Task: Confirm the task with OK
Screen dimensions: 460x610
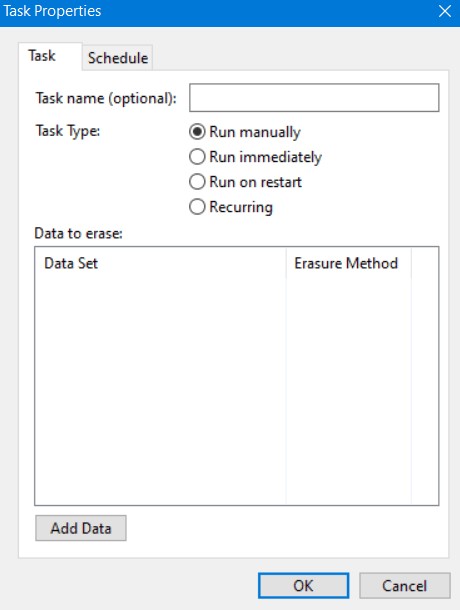Action: 304,585
